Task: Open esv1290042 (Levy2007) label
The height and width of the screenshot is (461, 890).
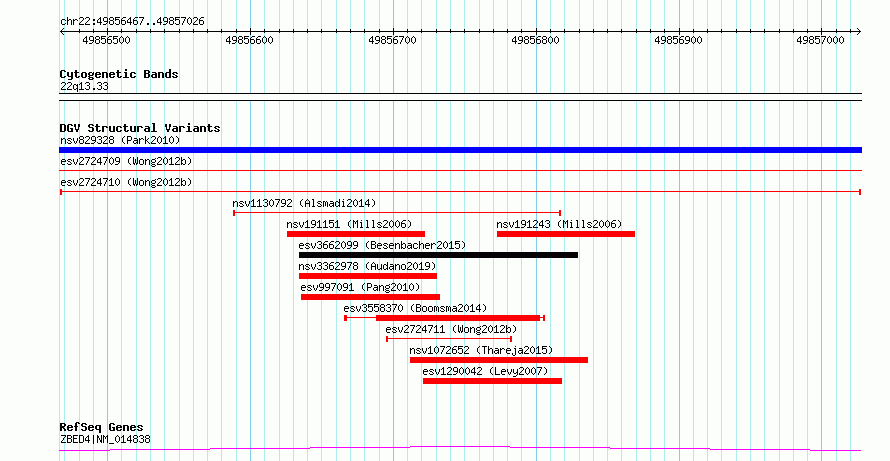Action: 485,371
